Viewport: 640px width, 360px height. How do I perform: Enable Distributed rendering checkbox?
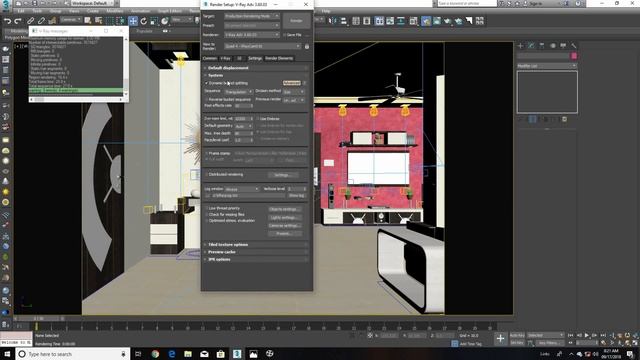206,174
